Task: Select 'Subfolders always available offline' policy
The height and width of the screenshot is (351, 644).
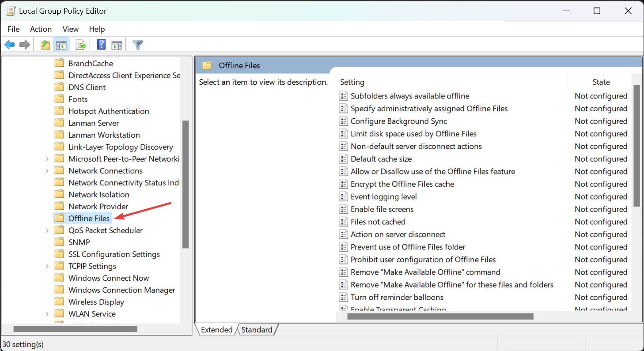Action: [410, 96]
